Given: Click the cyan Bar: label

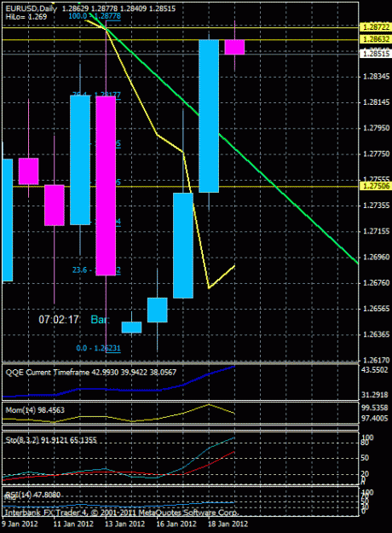Looking at the screenshot, I should (x=101, y=320).
